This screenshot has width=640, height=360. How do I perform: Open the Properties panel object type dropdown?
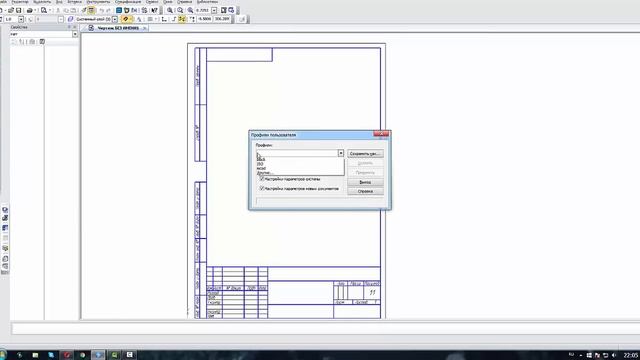pyautogui.click(x=75, y=34)
